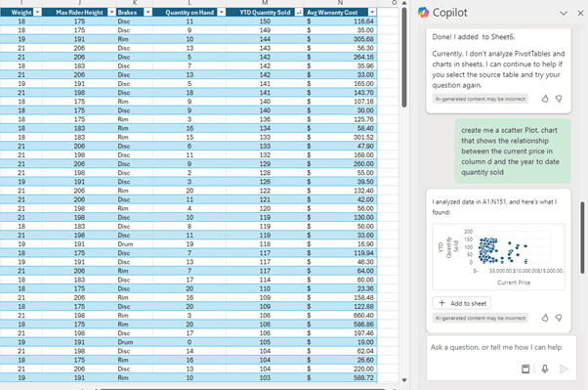Select the YTD quantity cell showing 150
This screenshot has height=390, width=588.
pyautogui.click(x=265, y=22)
